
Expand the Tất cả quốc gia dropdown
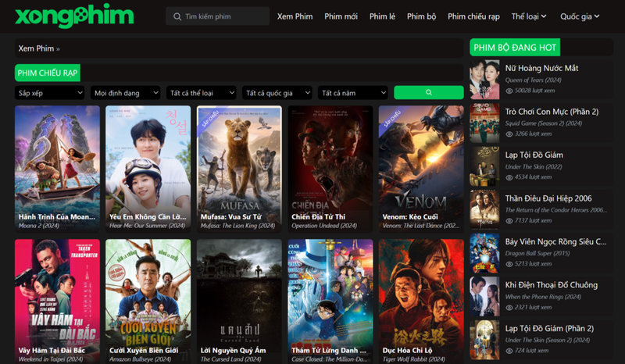277,93
